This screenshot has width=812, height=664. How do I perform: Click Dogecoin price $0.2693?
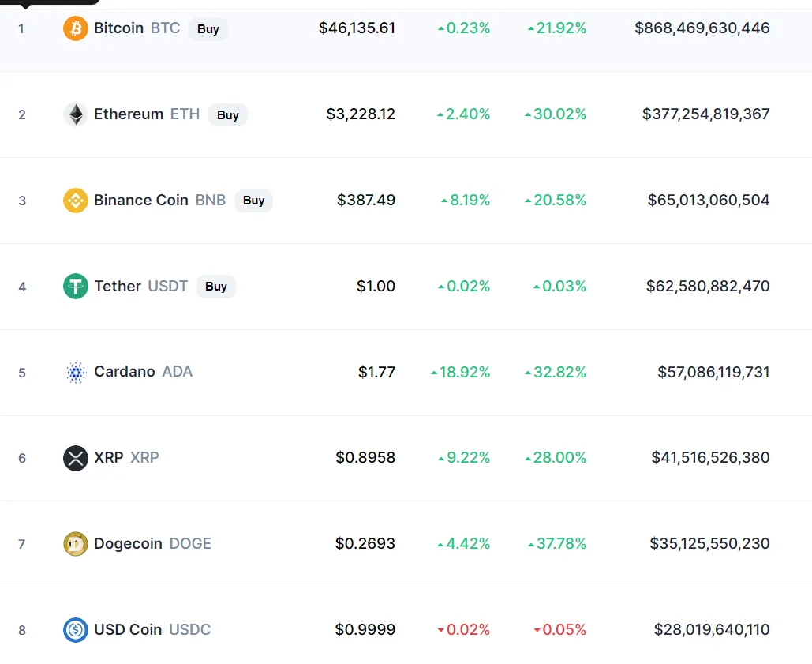[365, 543]
